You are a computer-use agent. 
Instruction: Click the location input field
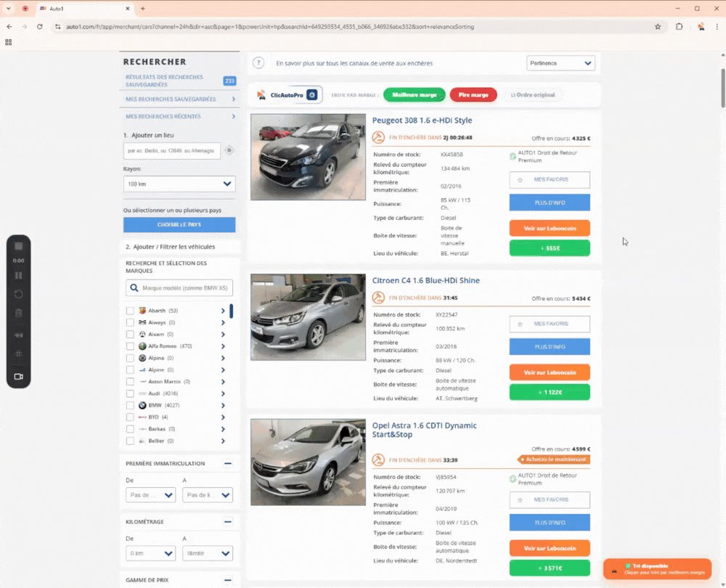172,150
